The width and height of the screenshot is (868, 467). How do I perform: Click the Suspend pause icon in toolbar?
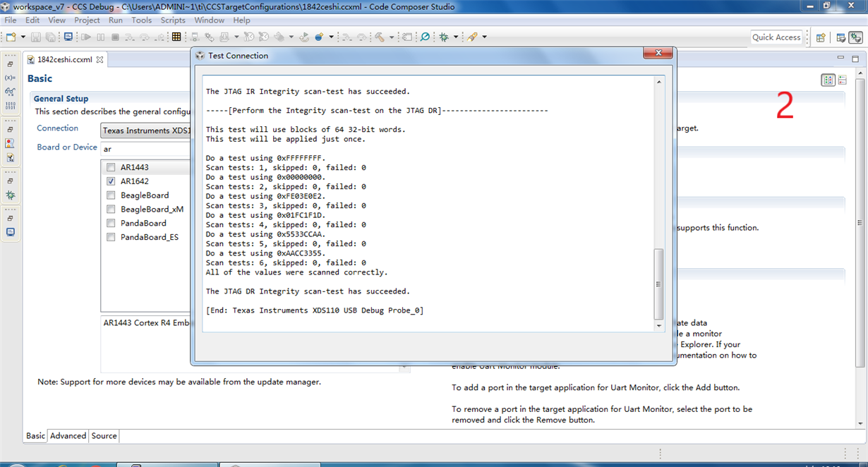pos(101,37)
